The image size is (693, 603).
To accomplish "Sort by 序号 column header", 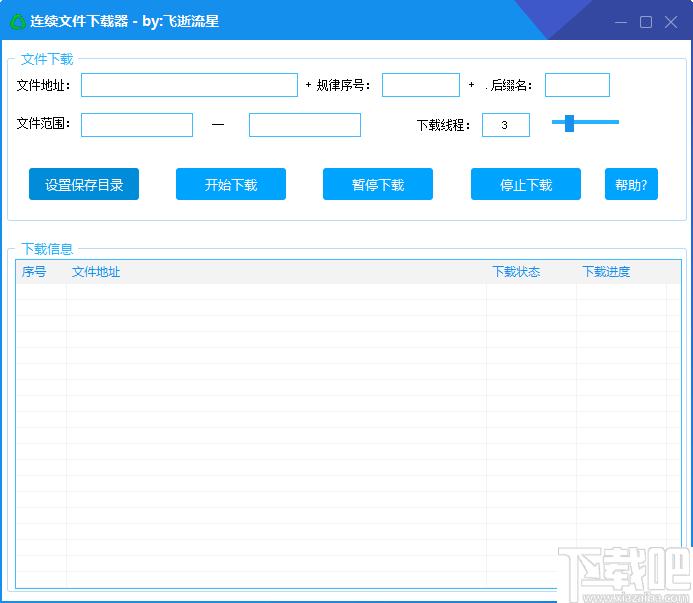I will coord(35,272).
